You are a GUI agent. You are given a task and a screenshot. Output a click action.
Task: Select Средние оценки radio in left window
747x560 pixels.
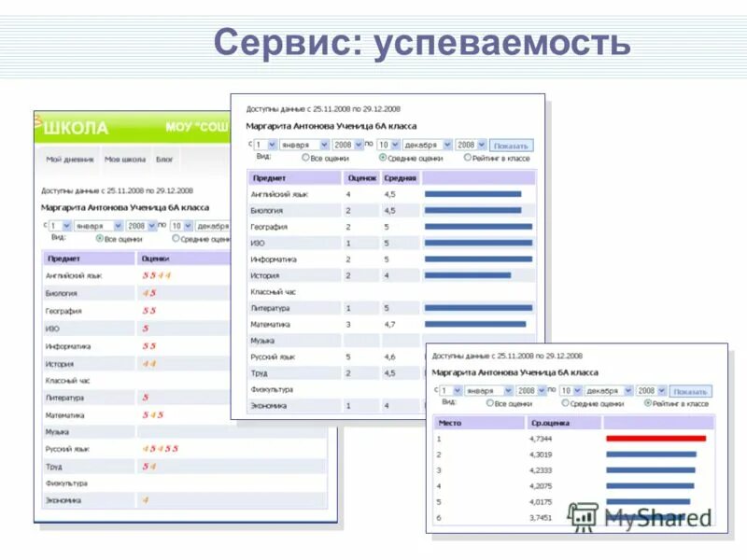click(176, 238)
